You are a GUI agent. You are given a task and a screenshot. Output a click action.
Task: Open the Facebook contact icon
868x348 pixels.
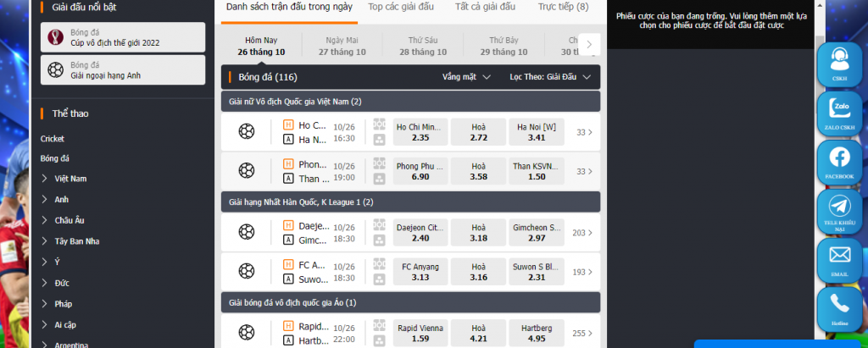[x=840, y=162]
